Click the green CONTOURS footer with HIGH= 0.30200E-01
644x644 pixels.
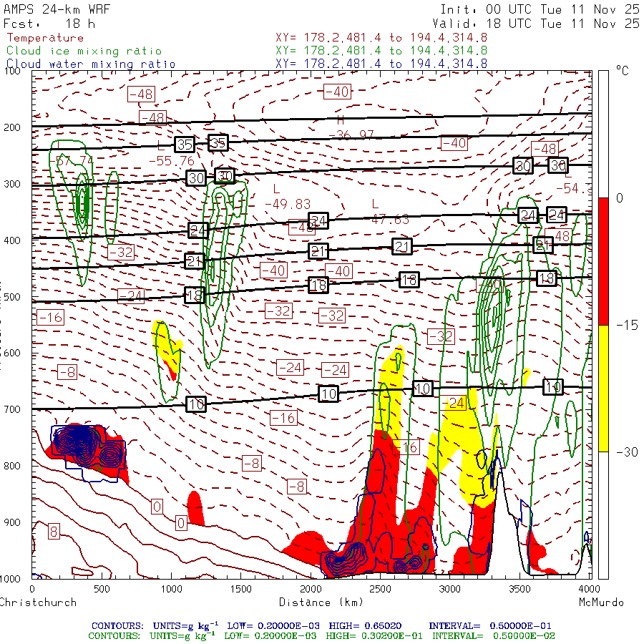[321, 636]
